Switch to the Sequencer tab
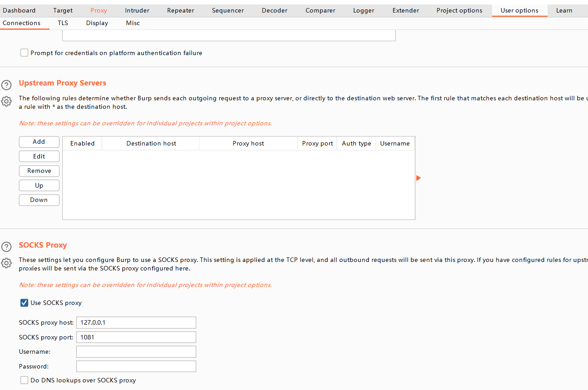The image size is (588, 390). (228, 10)
